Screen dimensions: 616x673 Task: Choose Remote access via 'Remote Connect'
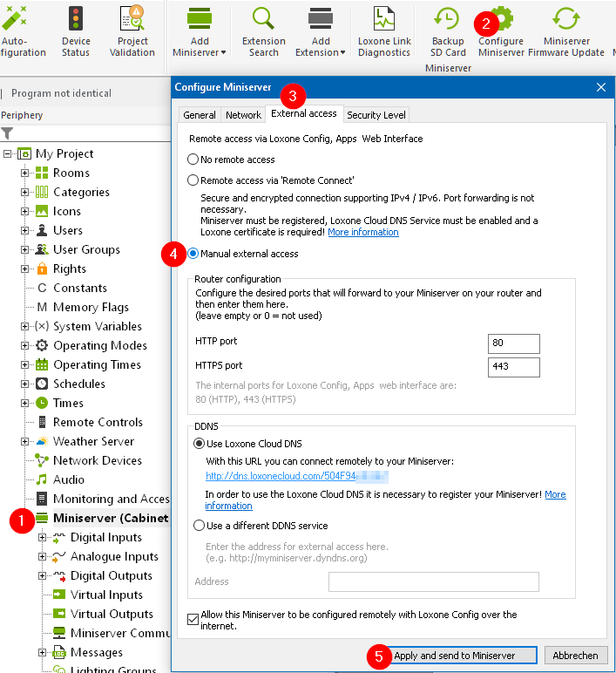(x=193, y=180)
